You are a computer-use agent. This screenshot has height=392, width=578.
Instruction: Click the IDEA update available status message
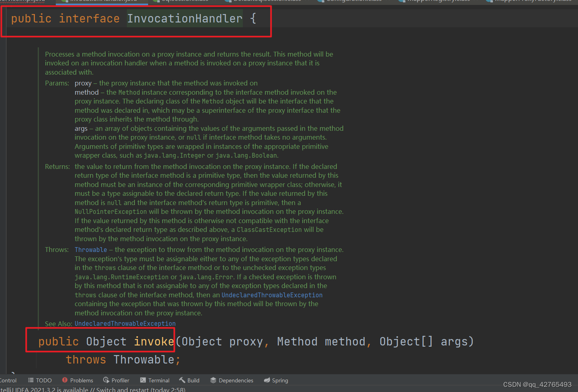click(93, 389)
